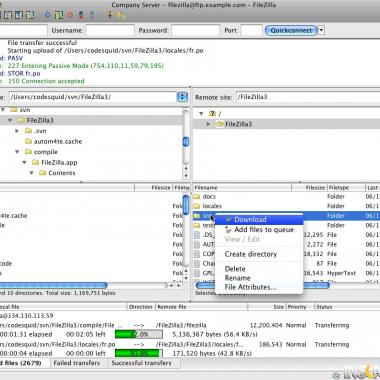Select remote FileZilla3 folder in tree
This screenshot has width=380, height=380.
pyautogui.click(x=239, y=124)
